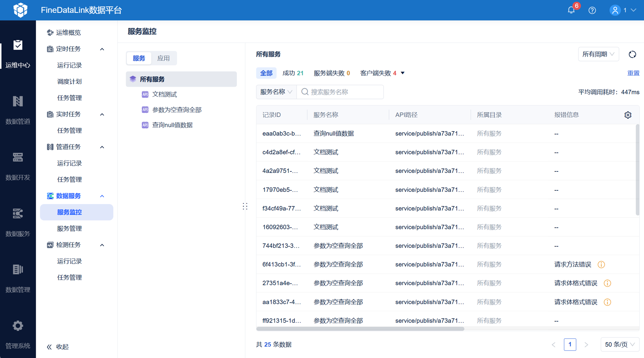Open the user account dropdown arrow
The height and width of the screenshot is (358, 644).
[633, 10]
